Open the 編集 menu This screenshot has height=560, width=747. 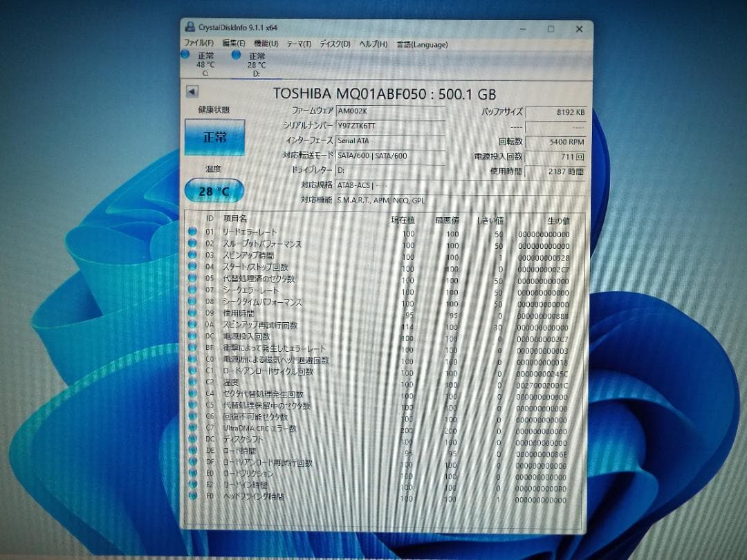pyautogui.click(x=233, y=43)
